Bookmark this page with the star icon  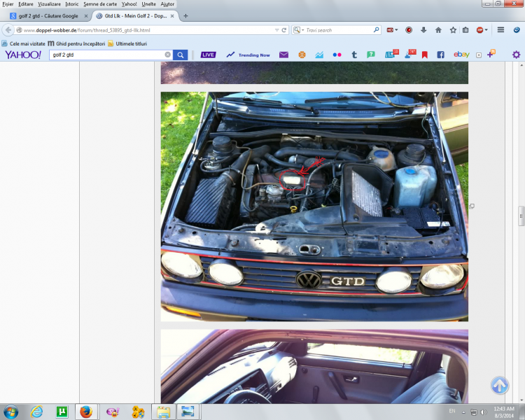pyautogui.click(x=453, y=30)
